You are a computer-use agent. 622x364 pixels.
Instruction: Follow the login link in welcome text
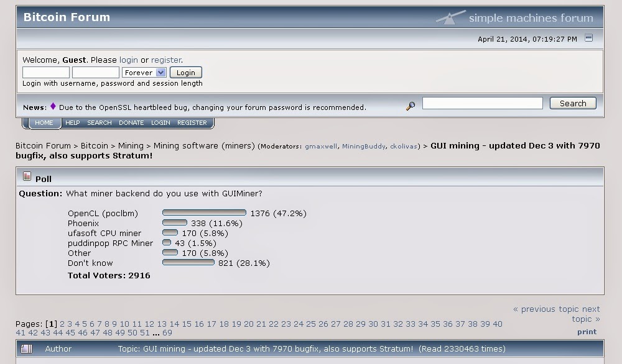point(129,60)
